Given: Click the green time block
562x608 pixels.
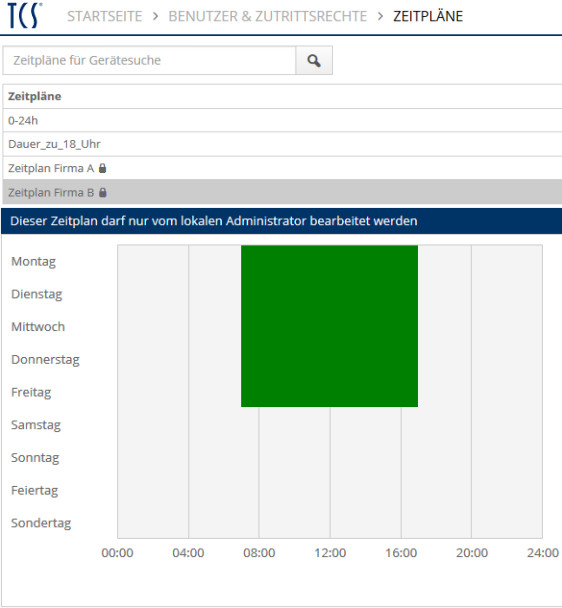Looking at the screenshot, I should pos(329,326).
